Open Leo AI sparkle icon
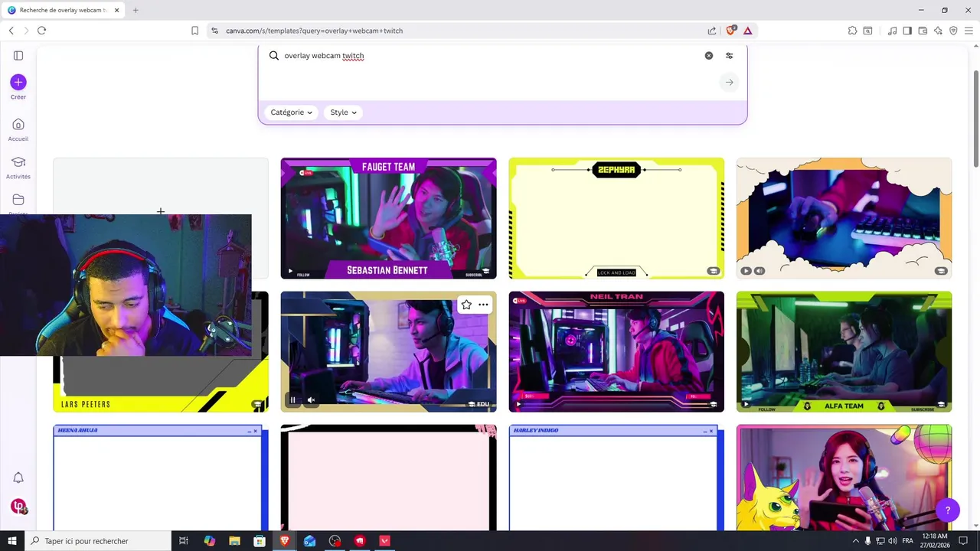 pyautogui.click(x=938, y=31)
